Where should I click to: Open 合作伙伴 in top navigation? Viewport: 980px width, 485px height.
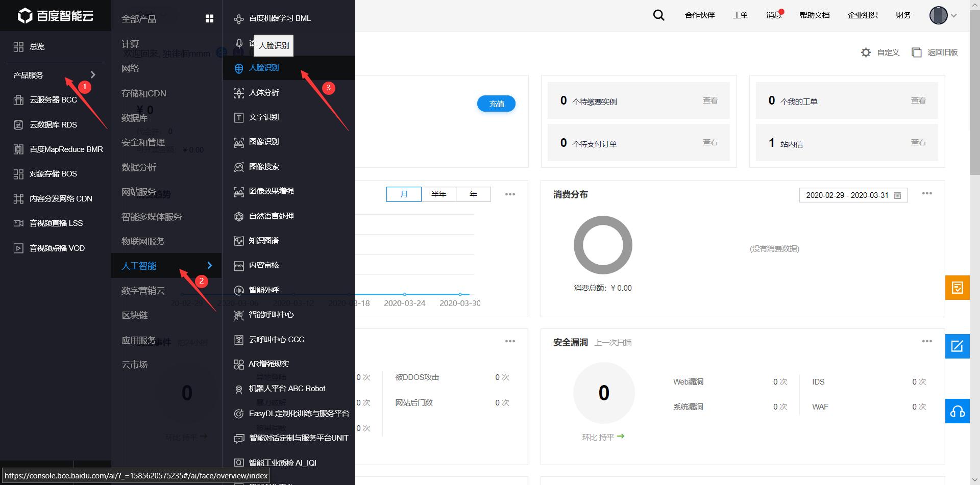tap(700, 15)
